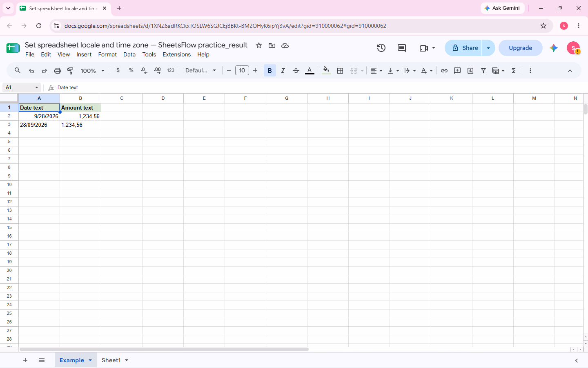
Task: Open the search menus tool
Action: (x=18, y=71)
